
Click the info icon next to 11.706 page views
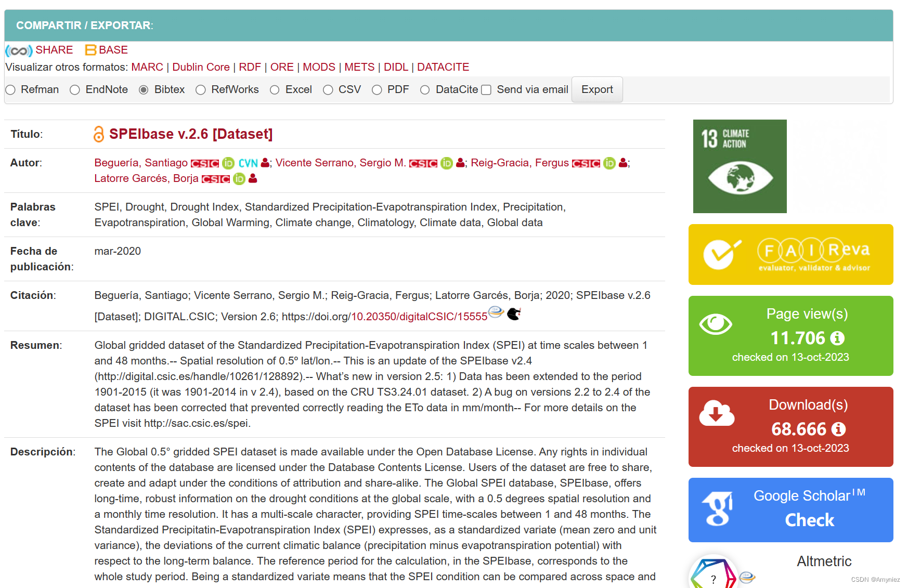pyautogui.click(x=838, y=338)
